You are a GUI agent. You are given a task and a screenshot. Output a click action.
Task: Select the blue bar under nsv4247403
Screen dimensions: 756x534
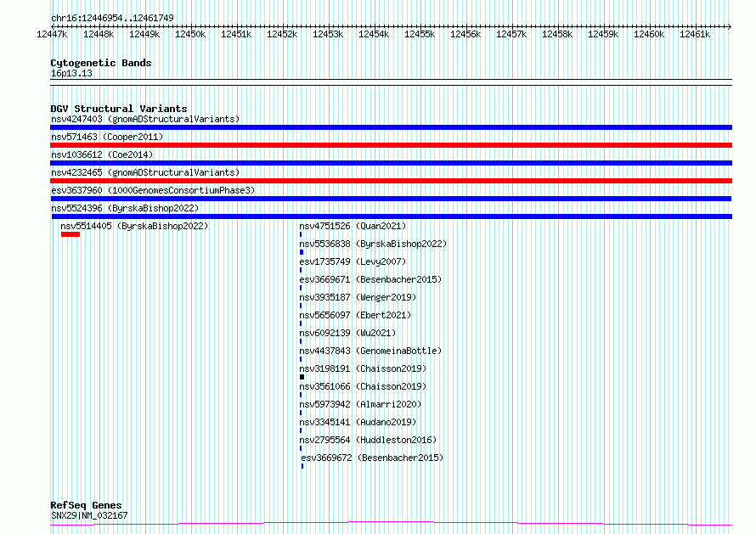pyautogui.click(x=391, y=127)
